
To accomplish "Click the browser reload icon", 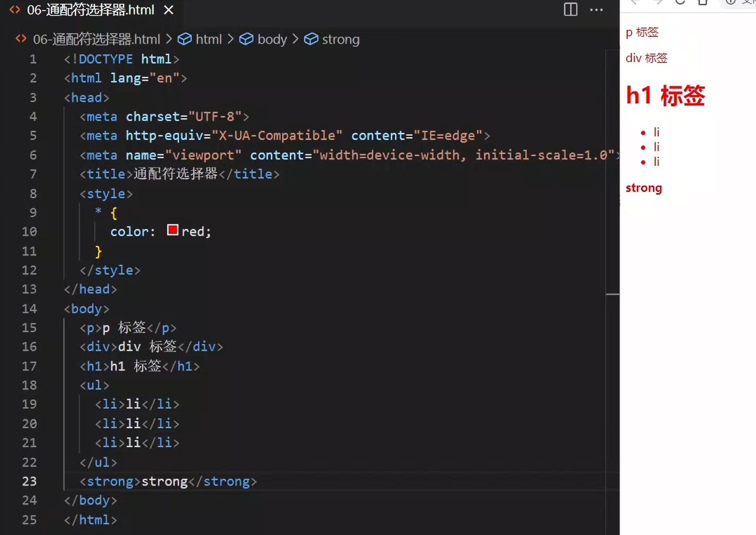I will tap(680, 2).
